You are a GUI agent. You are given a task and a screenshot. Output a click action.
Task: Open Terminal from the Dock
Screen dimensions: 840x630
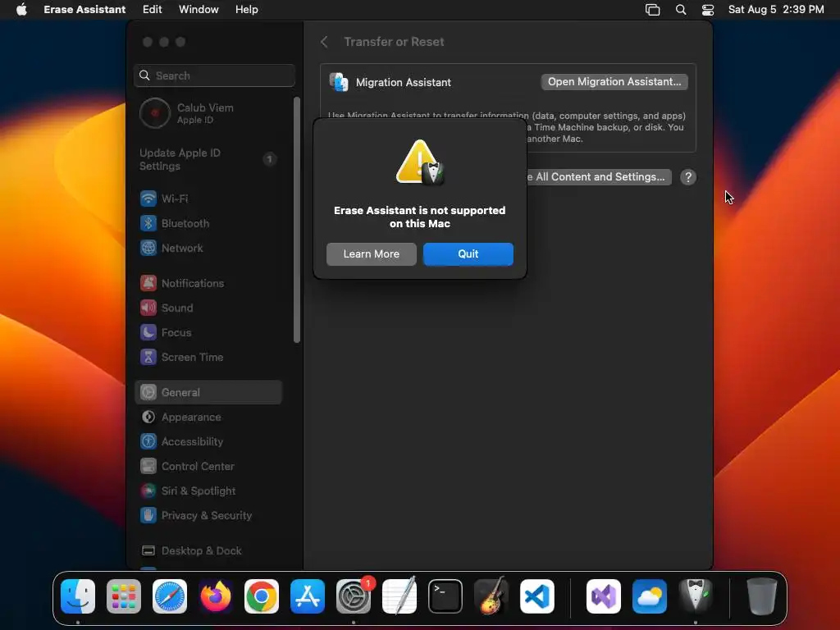[x=445, y=596]
